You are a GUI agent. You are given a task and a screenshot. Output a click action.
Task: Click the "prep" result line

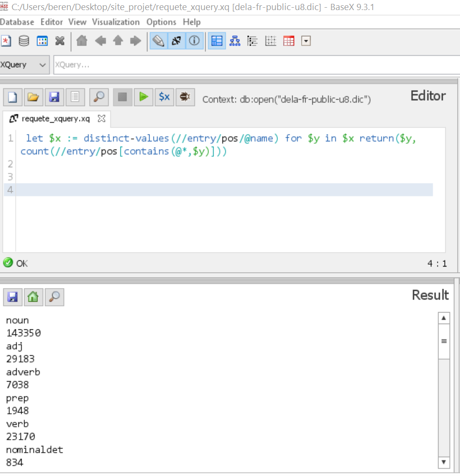click(x=18, y=398)
